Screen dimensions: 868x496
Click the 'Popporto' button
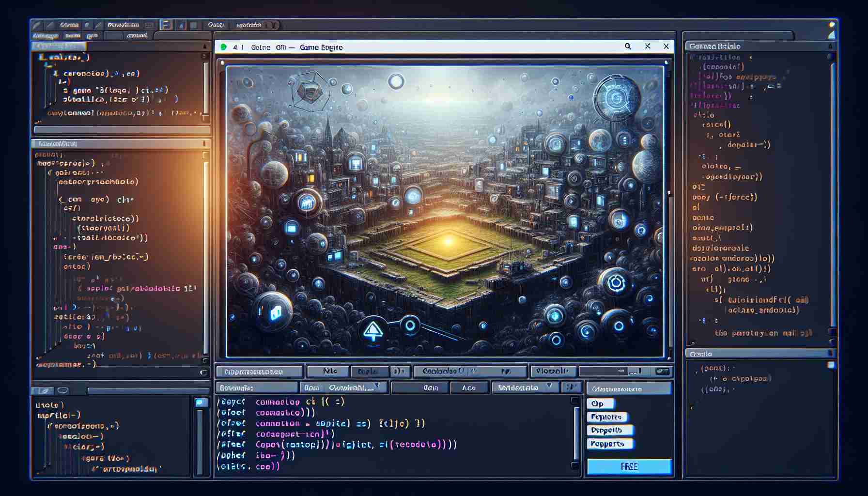(610, 444)
